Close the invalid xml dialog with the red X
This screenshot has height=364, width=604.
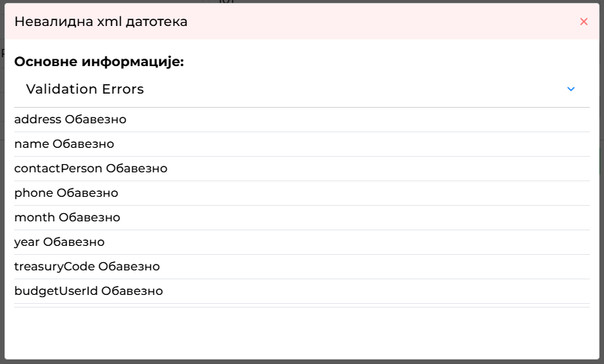tap(584, 22)
